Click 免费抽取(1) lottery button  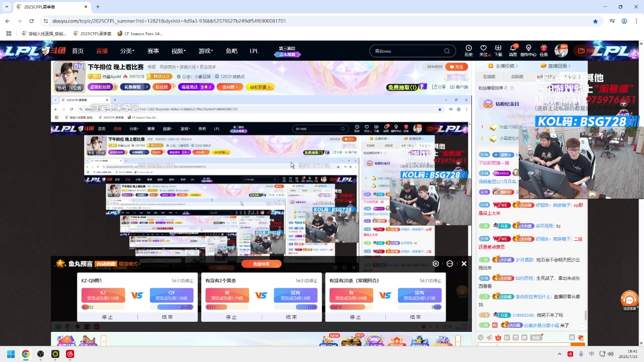click(406, 87)
